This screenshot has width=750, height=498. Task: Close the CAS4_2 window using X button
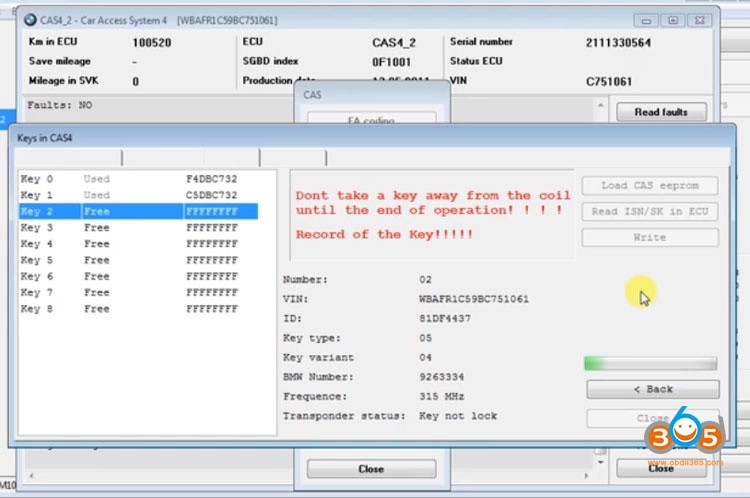(x=700, y=21)
